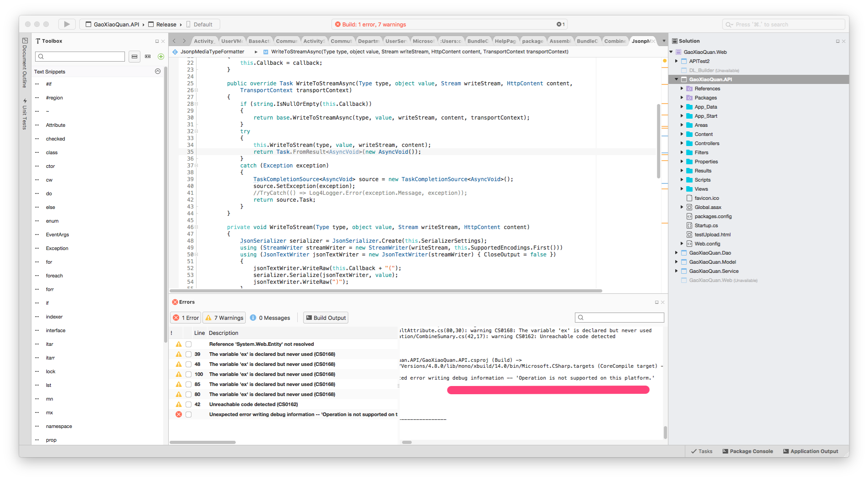Select the namespace snippet in Toolbox
The width and height of the screenshot is (868, 480).
click(x=59, y=426)
